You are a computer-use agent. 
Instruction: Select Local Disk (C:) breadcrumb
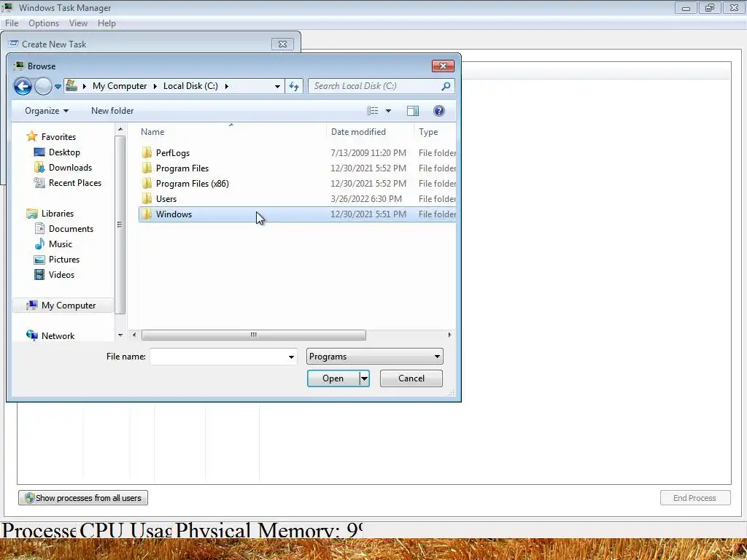(x=190, y=86)
